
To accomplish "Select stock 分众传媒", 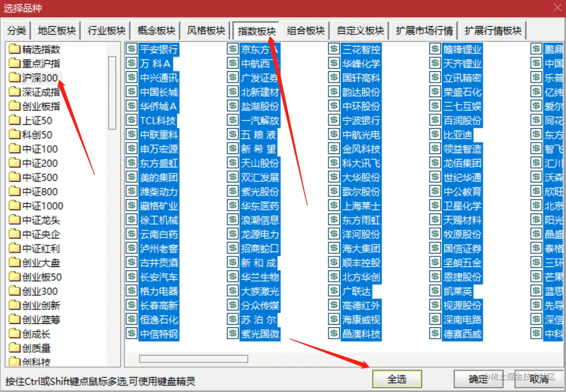I will point(260,305).
